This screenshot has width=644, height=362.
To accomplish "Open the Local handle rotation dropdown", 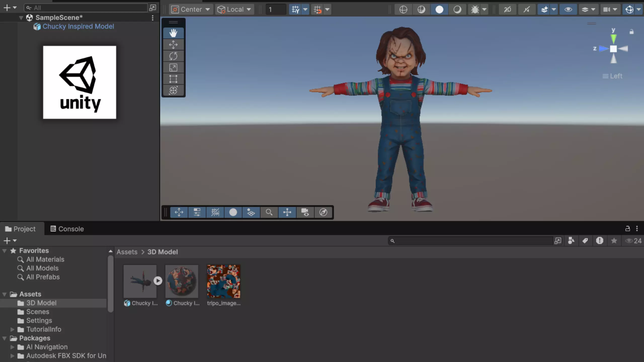I will (234, 10).
